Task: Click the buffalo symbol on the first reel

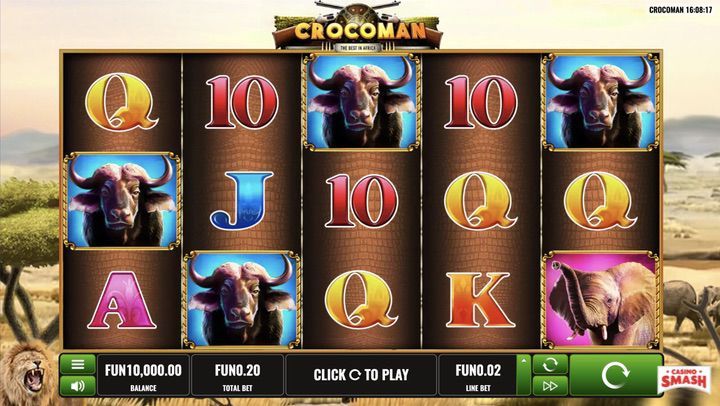Action: point(122,201)
